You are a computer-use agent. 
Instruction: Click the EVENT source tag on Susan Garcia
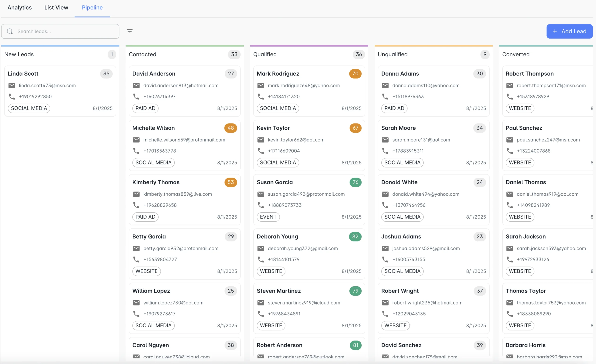268,217
